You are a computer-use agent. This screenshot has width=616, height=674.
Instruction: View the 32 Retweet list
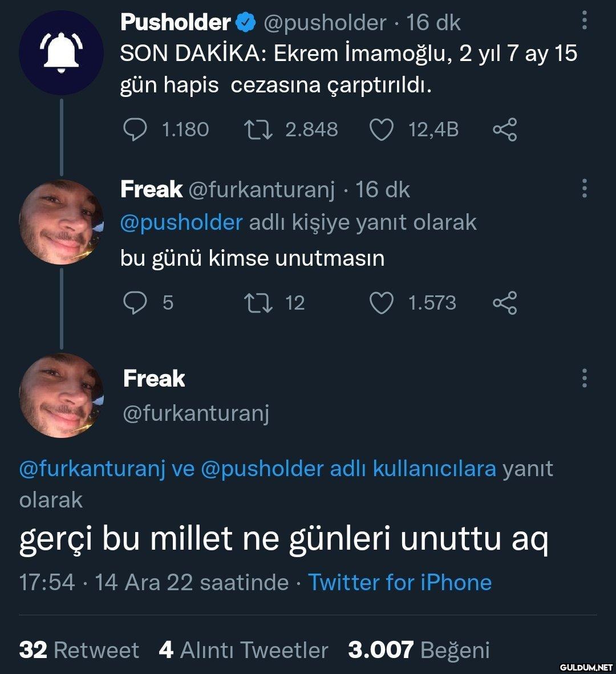coord(79,649)
